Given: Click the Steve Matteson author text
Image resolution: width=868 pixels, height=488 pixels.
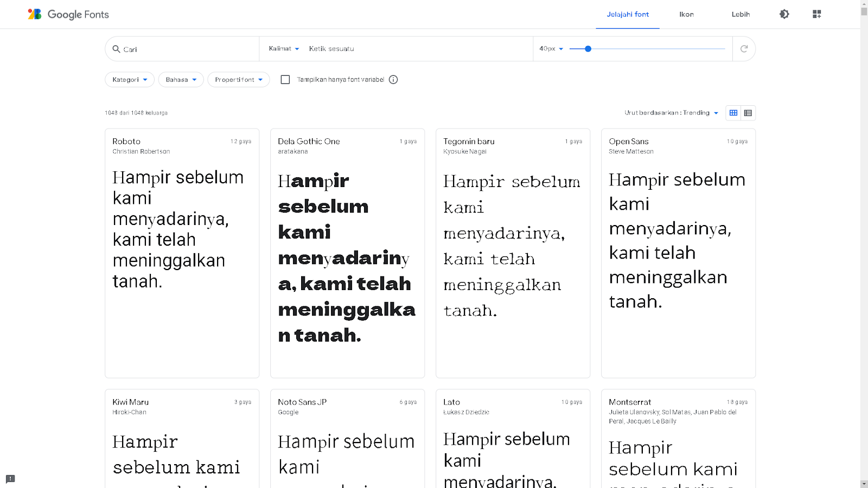Looking at the screenshot, I should pyautogui.click(x=631, y=152).
